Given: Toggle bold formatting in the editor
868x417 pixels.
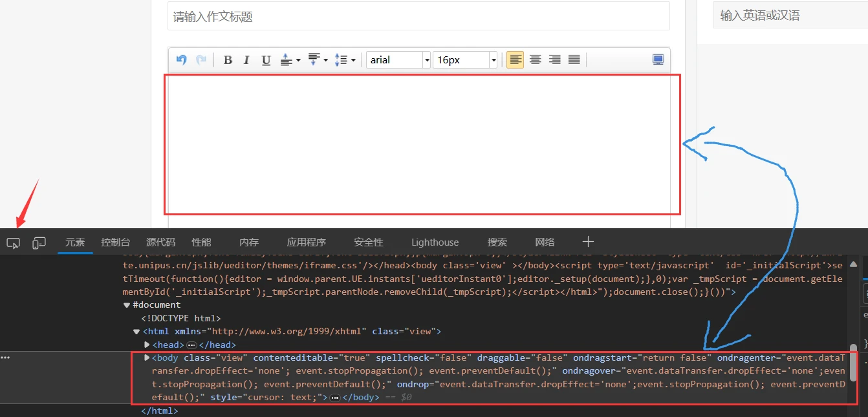Looking at the screenshot, I should (x=228, y=60).
